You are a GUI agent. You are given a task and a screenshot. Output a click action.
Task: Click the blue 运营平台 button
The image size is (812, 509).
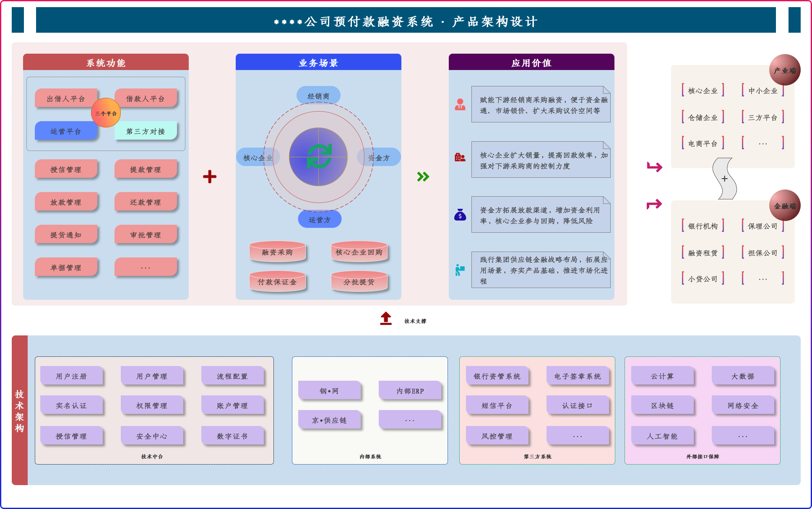coord(66,131)
